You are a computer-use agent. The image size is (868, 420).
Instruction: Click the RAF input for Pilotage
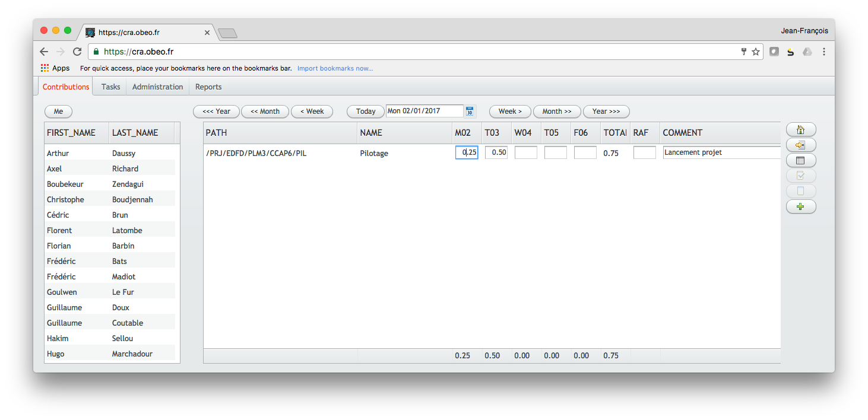645,152
